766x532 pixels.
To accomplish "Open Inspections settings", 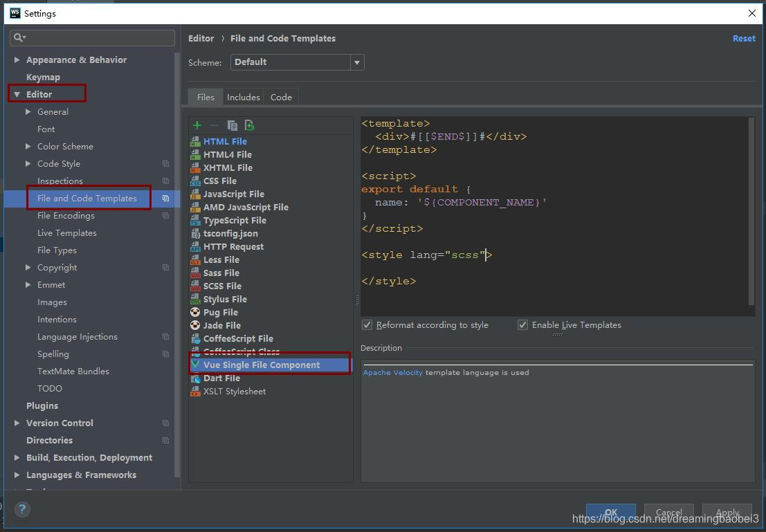I will pos(60,181).
